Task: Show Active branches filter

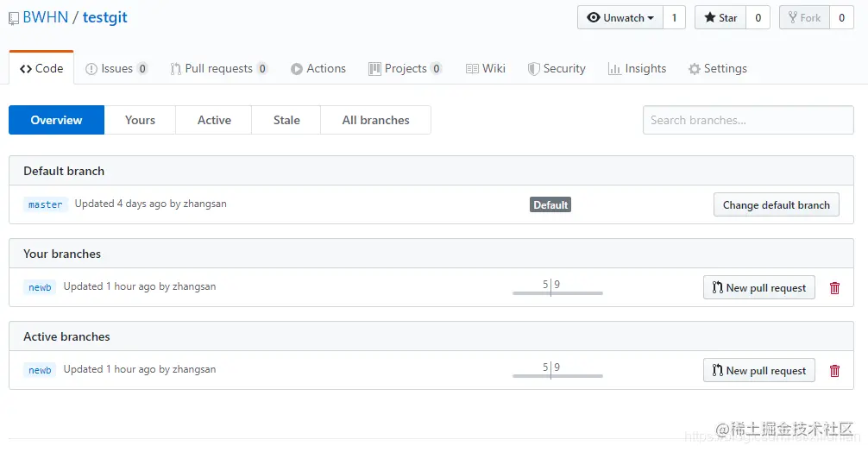Action: click(x=214, y=120)
